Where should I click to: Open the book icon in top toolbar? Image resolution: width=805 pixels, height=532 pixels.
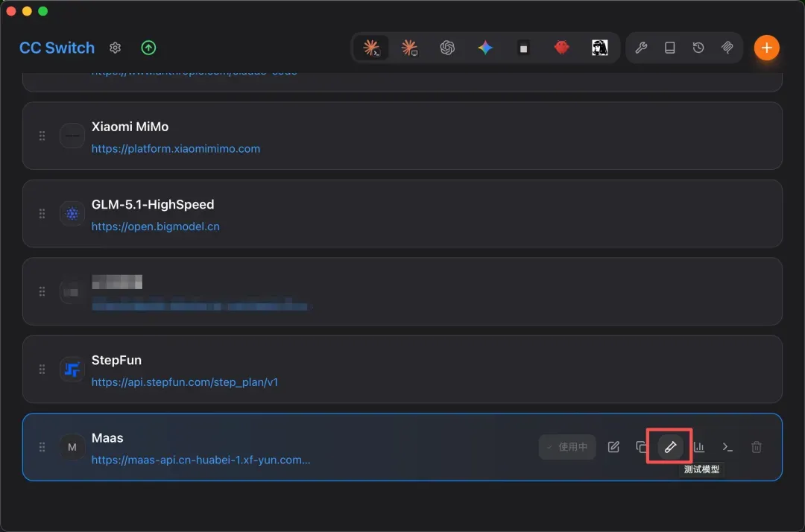pos(669,48)
